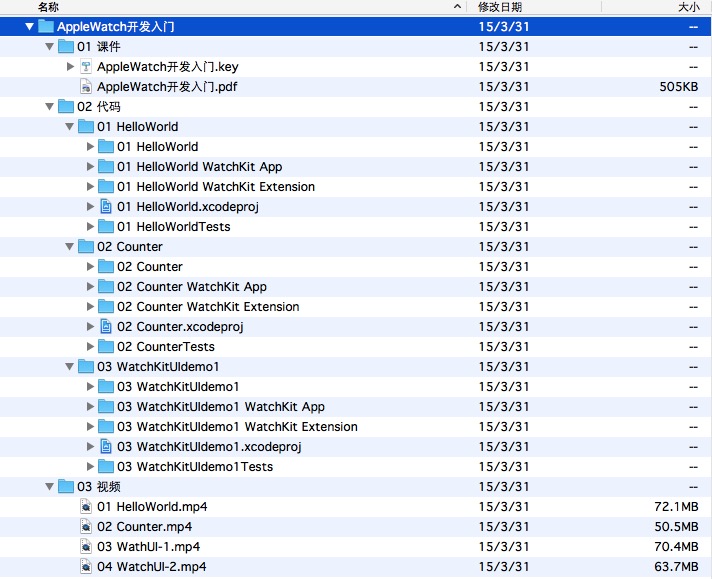Click the 01 课件 folder icon
The height and width of the screenshot is (579, 712).
[x=66, y=46]
